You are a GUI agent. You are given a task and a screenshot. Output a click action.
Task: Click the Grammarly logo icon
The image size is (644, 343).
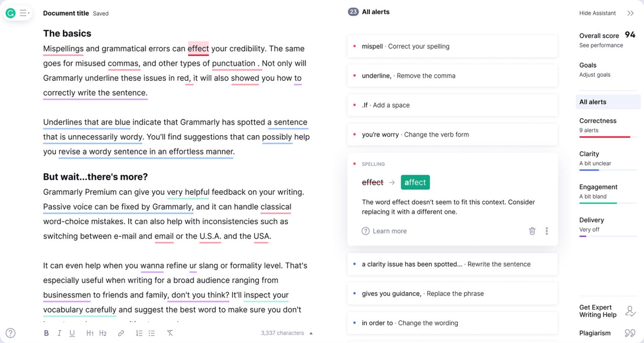[10, 13]
